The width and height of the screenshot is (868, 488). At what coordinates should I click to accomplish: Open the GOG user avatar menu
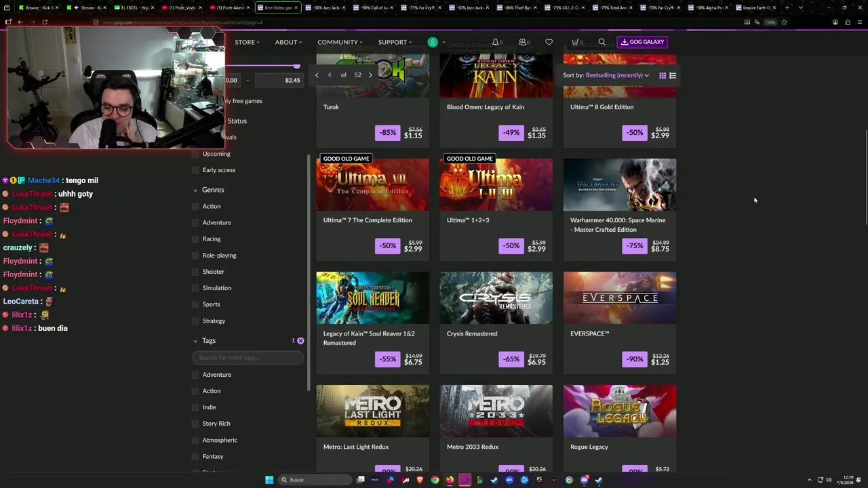pyautogui.click(x=433, y=42)
